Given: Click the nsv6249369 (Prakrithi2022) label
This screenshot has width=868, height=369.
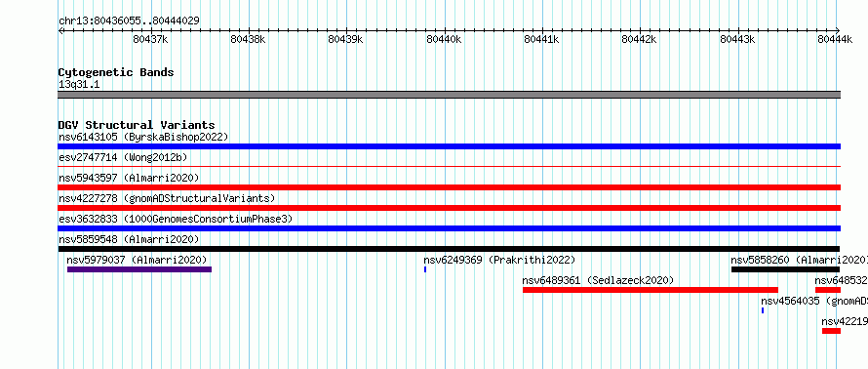Looking at the screenshot, I should (500, 260).
